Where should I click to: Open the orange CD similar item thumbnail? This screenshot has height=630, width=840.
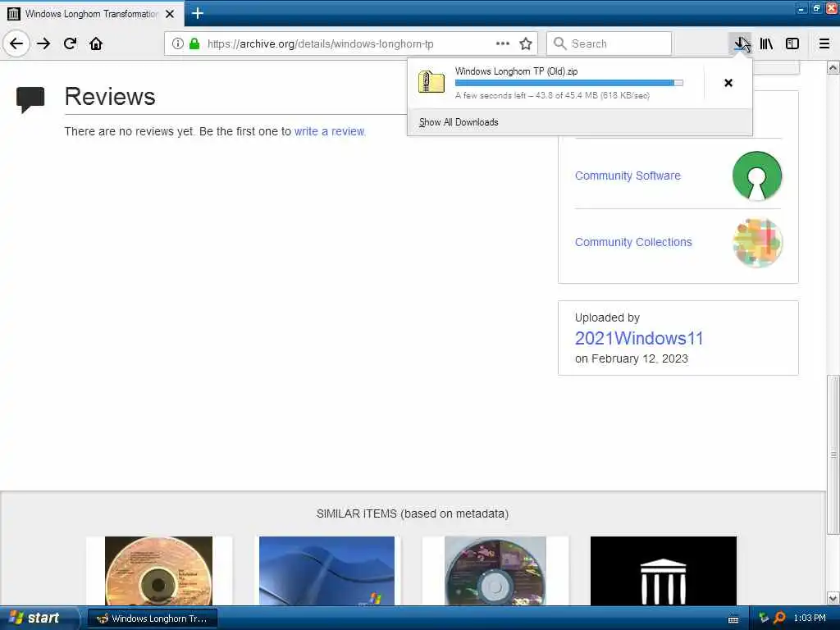pos(158,571)
